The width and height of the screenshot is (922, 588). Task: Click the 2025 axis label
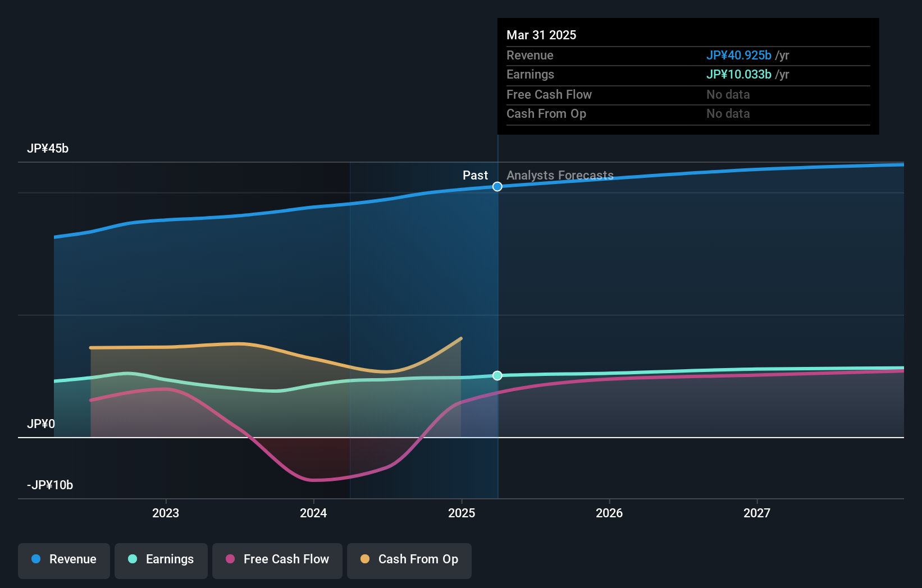(462, 513)
